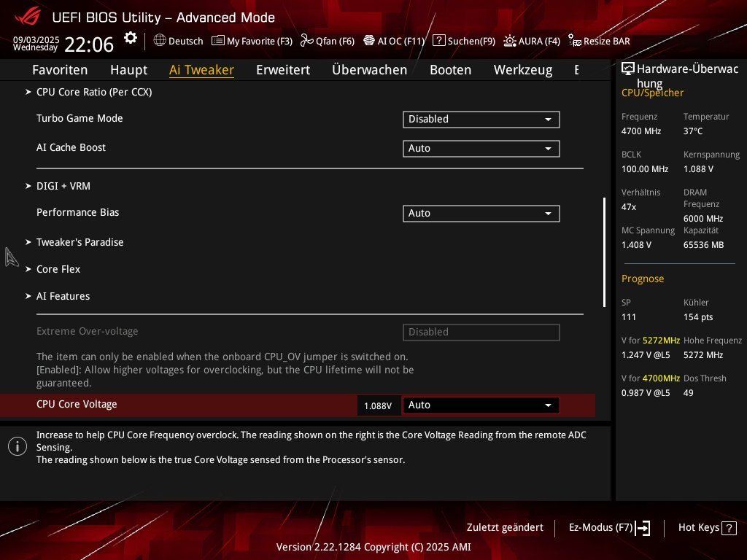This screenshot has width=747, height=560.
Task: Click the yellow 5272MHz prognosis value
Action: 661,341
